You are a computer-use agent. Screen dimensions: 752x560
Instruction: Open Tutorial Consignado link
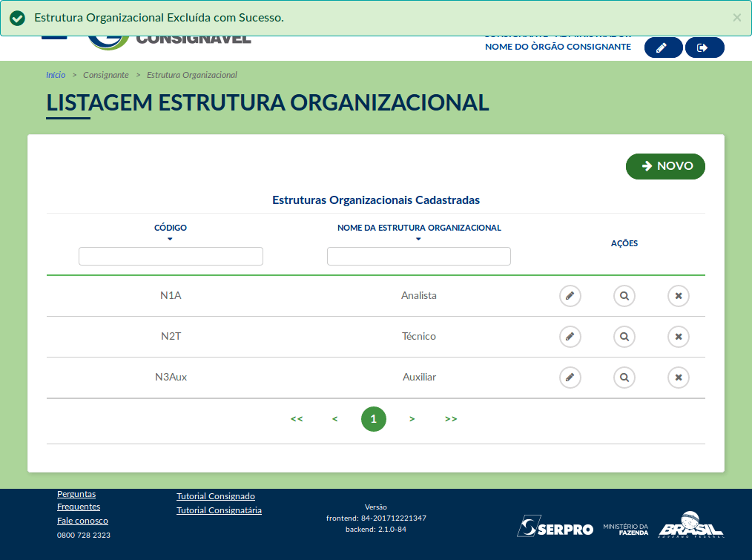[x=216, y=496]
